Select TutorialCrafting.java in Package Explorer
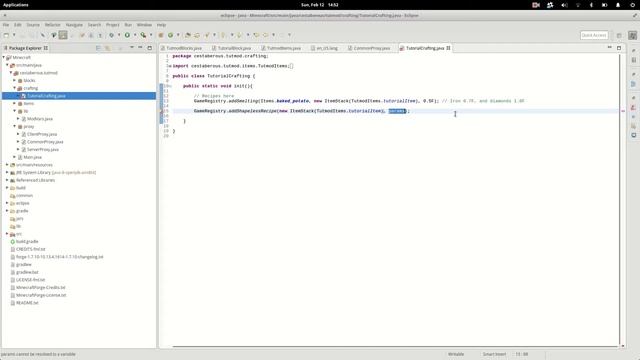Screen dimensions: 640x360 46,96
